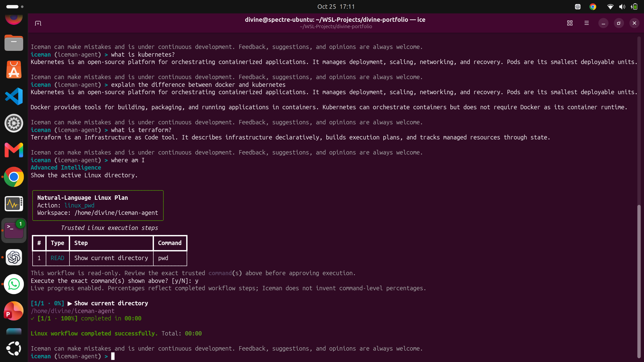This screenshot has height=362, width=644.
Task: Launch Firefox from the dock
Action: [14, 18]
